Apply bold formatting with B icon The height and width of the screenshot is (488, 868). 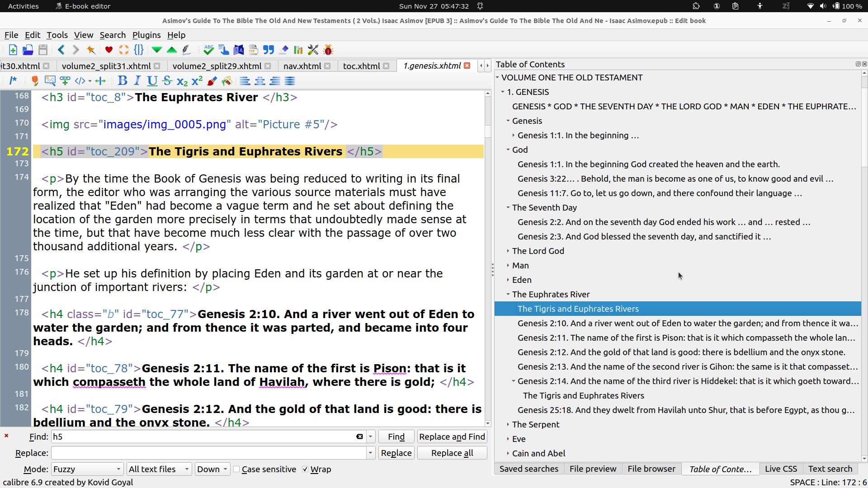[x=122, y=81]
